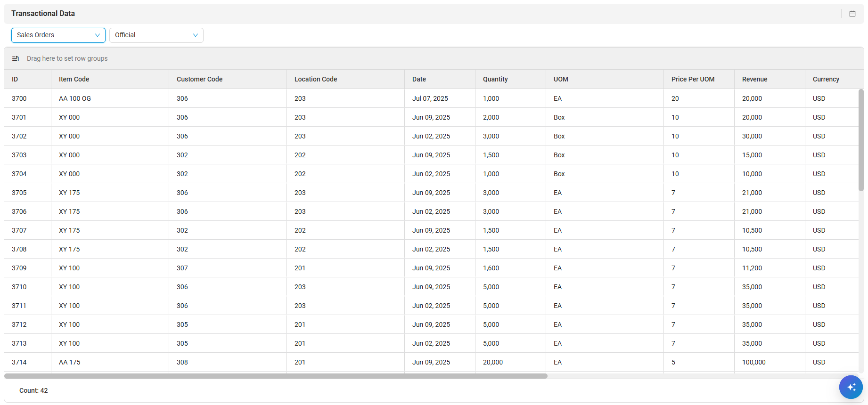
Task: Click the horizontal scrollbar thumb
Action: (x=276, y=376)
